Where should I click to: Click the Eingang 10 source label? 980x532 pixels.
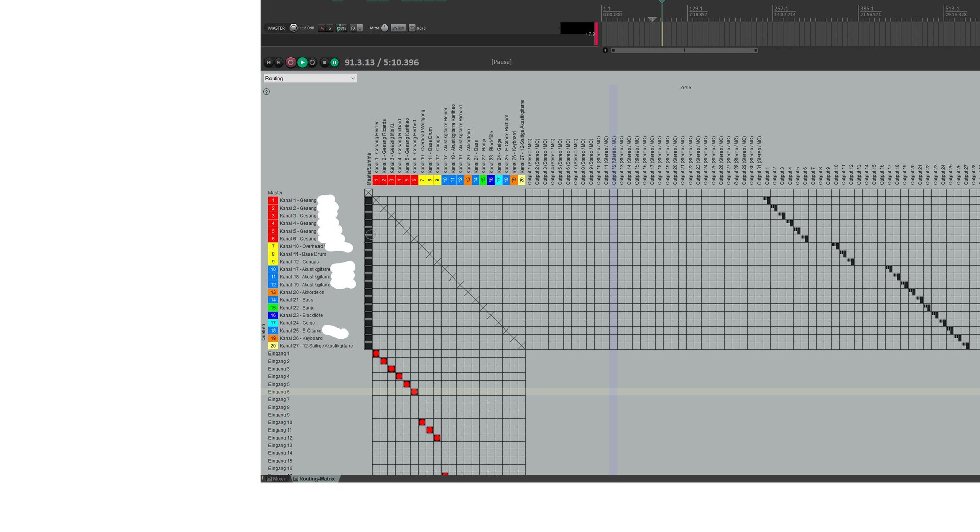tap(280, 422)
